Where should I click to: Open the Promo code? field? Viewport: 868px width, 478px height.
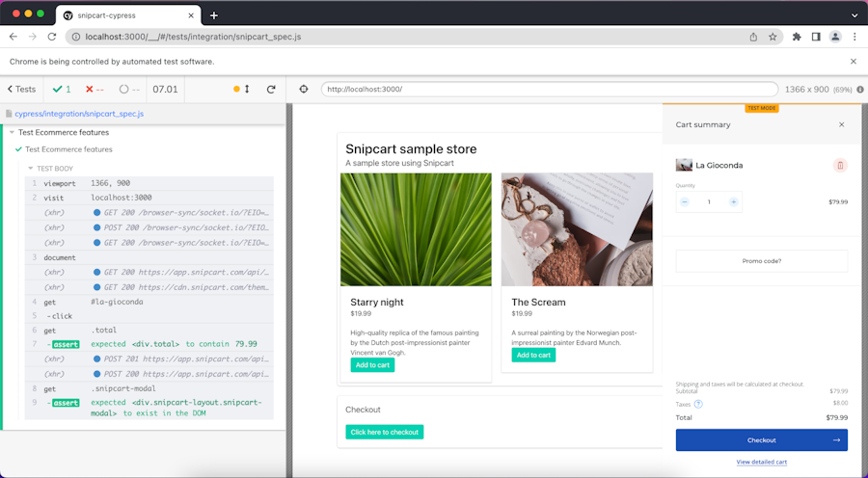pyautogui.click(x=761, y=261)
